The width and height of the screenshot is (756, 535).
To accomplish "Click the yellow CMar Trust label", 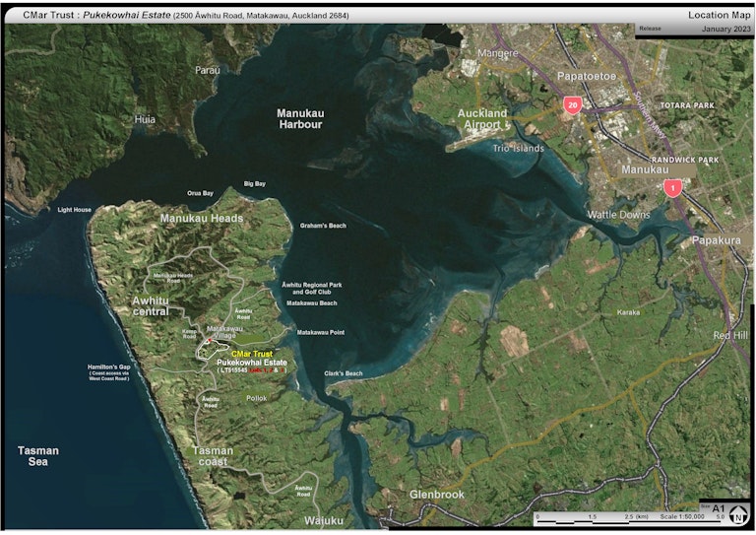I will tap(252, 354).
